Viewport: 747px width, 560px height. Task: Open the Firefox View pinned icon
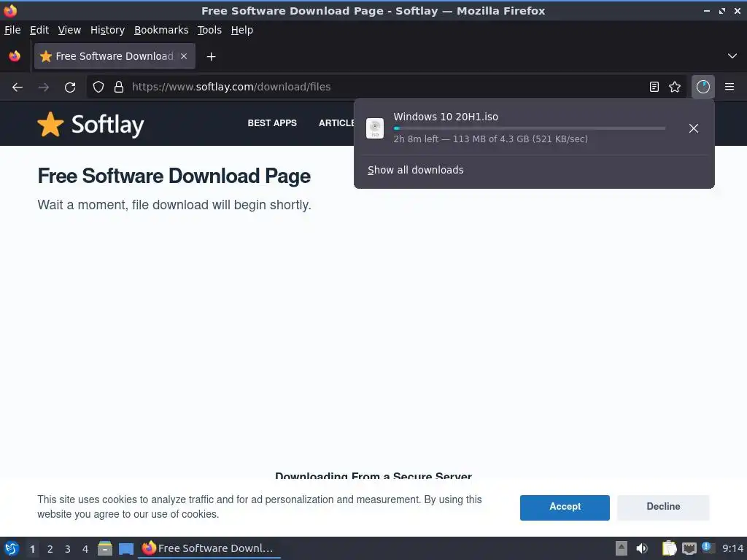[15, 56]
